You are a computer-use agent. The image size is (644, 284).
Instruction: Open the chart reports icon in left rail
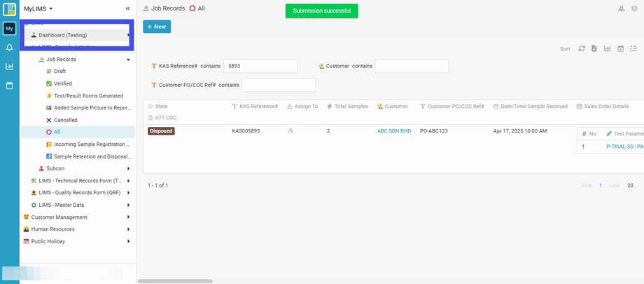pos(9,66)
